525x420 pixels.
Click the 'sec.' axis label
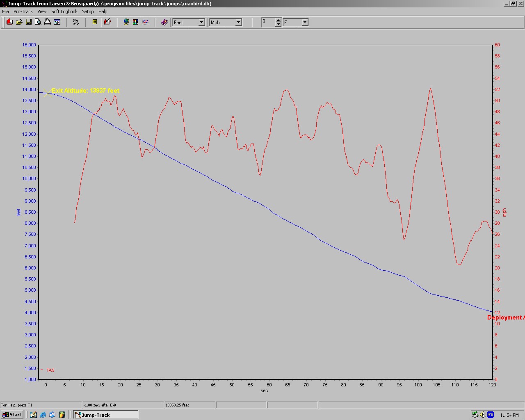pyautogui.click(x=265, y=390)
